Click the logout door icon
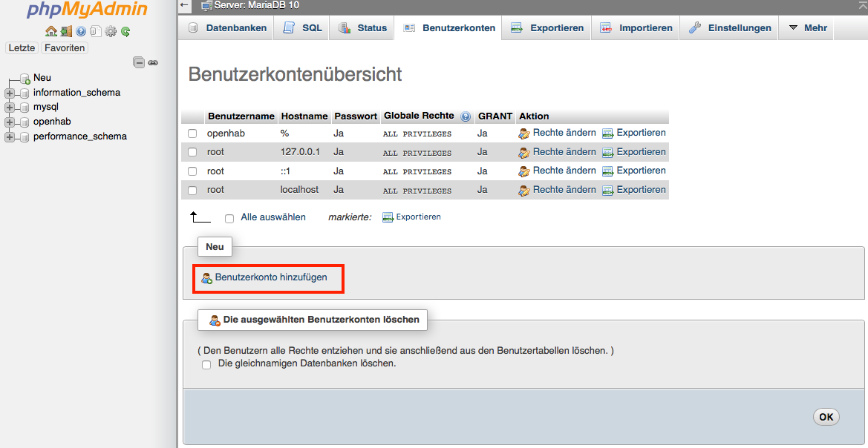 [66, 31]
